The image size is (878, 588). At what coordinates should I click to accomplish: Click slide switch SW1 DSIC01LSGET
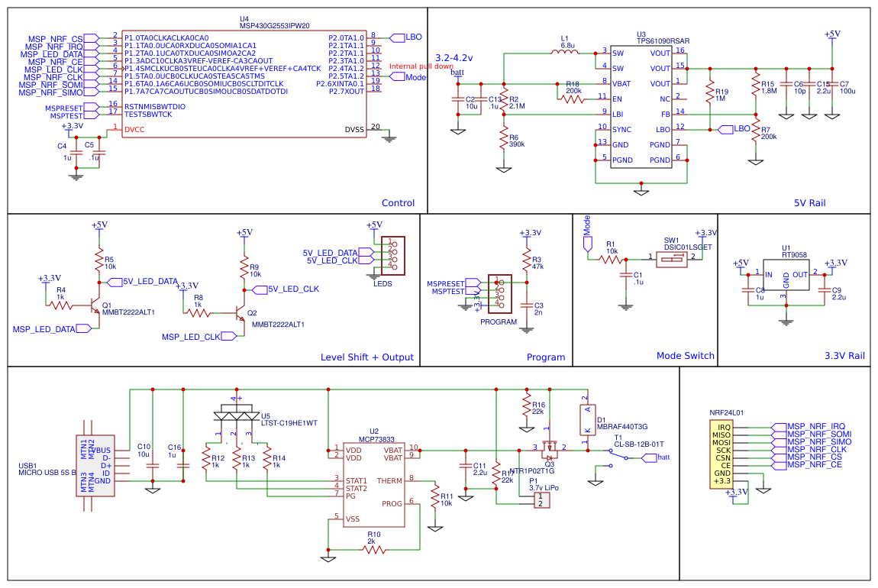(x=670, y=260)
